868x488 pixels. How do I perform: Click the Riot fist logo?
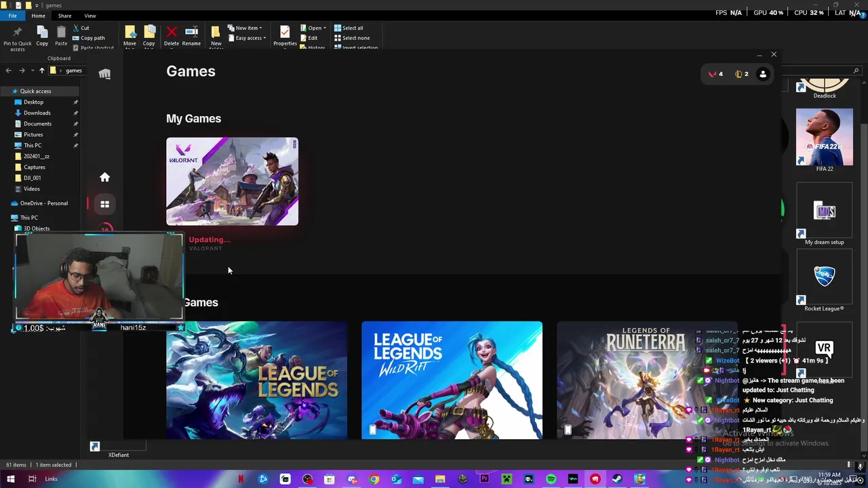click(104, 74)
